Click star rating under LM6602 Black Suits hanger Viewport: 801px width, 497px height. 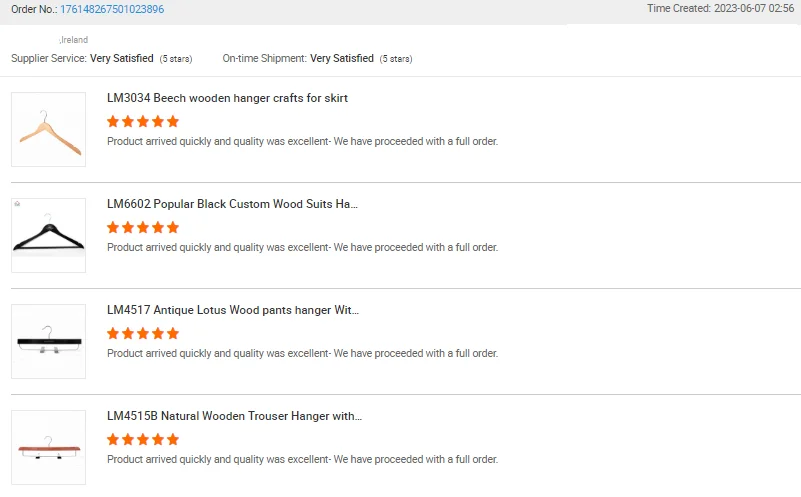tap(143, 228)
